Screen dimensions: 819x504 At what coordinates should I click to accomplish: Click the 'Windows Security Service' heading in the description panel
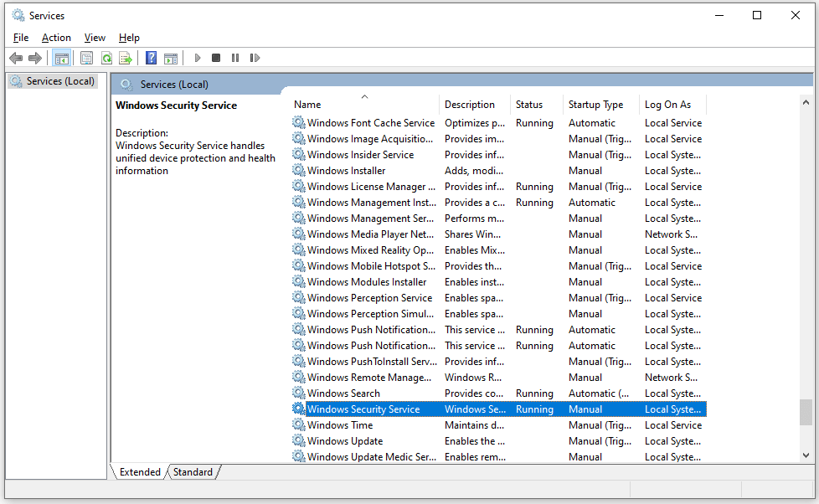(x=176, y=105)
